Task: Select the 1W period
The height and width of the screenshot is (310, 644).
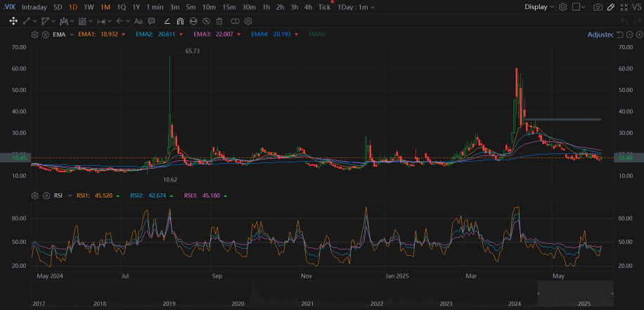Action: [89, 7]
